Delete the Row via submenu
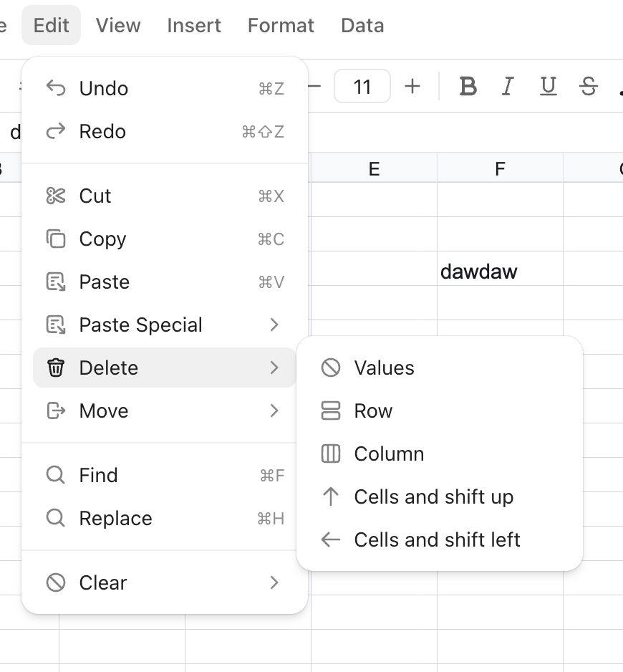623x672 pixels. click(x=440, y=411)
